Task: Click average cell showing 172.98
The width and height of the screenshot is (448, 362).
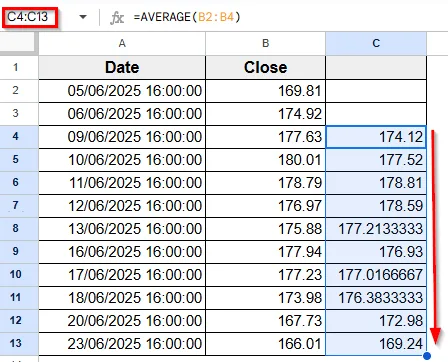Action: pos(376,321)
